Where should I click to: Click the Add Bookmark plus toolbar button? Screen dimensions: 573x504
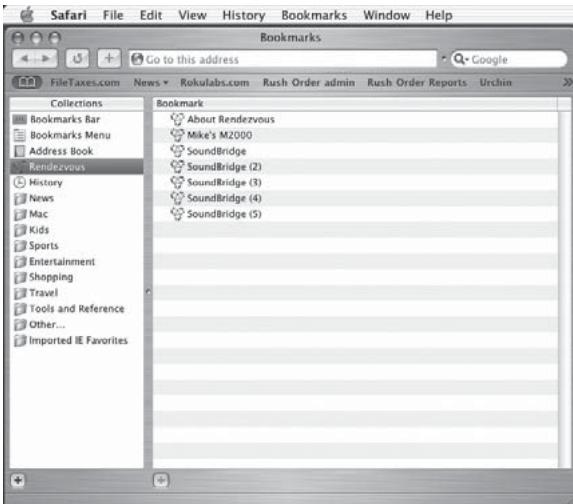pyautogui.click(x=109, y=58)
